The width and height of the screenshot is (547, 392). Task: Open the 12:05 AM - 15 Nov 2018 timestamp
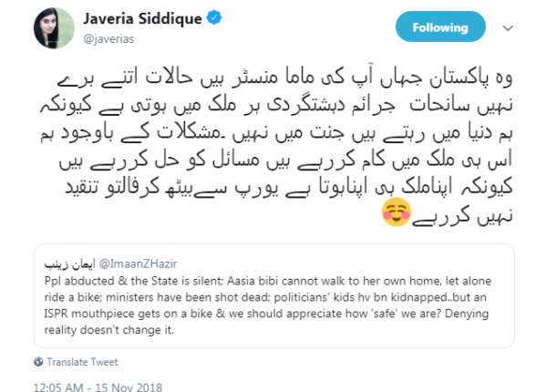98,387
